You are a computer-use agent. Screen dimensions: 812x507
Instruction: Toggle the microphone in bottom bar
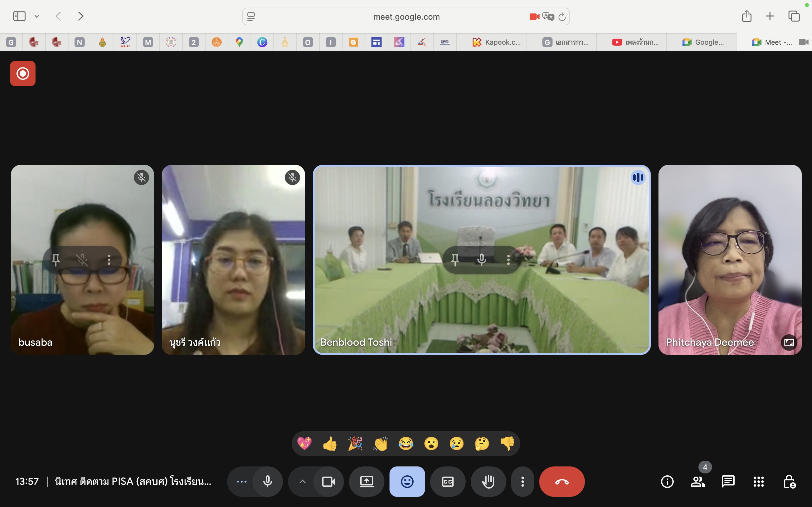(267, 482)
